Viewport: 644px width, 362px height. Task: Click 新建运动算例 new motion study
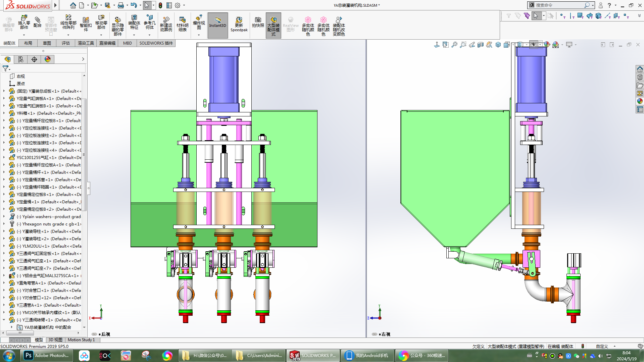coord(166,24)
